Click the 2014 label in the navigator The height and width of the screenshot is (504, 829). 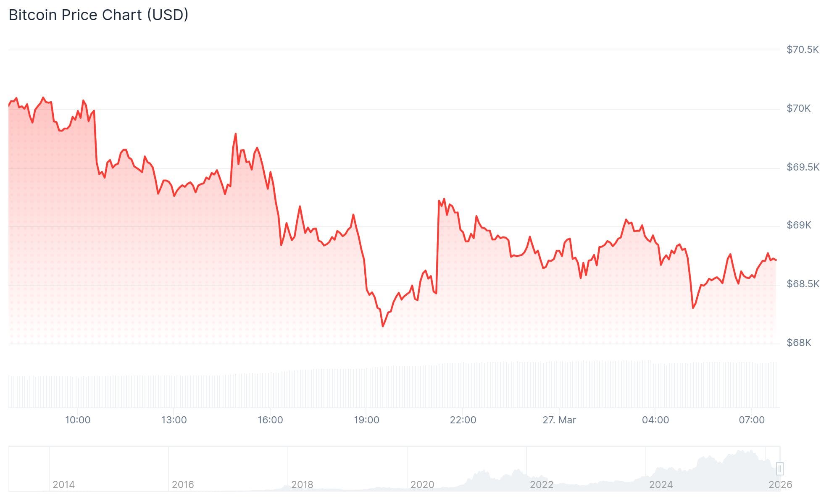(63, 485)
